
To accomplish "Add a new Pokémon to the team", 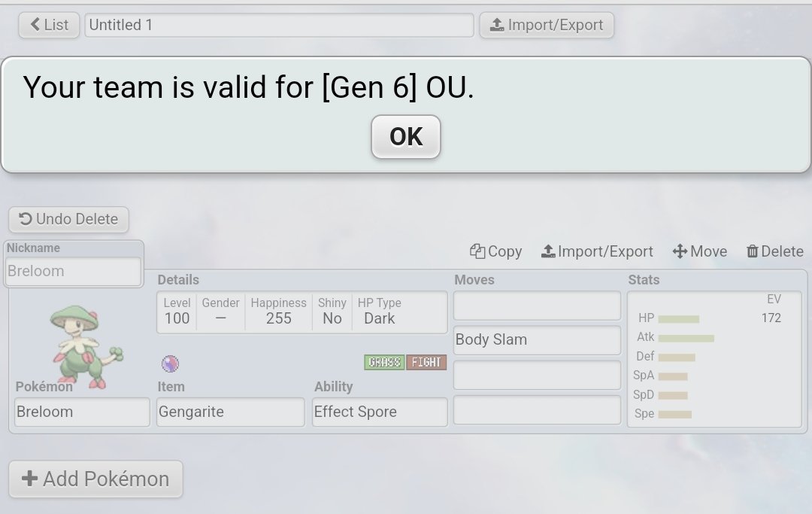I will tap(95, 479).
